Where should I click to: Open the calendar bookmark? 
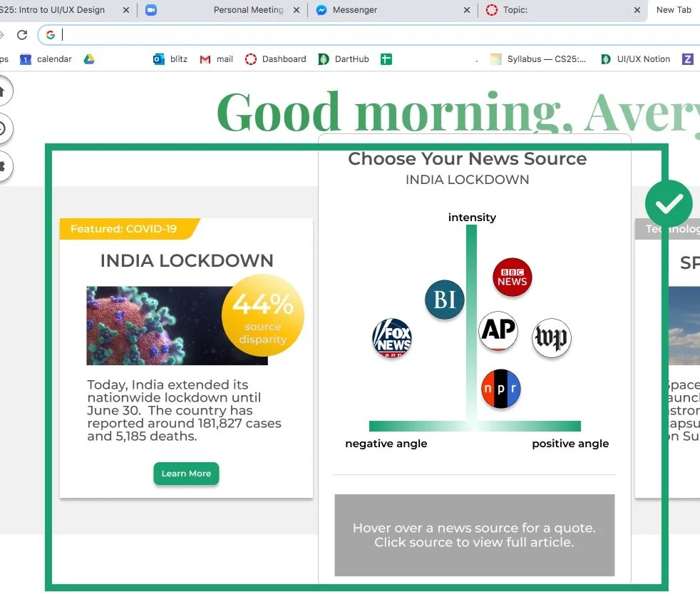pos(46,59)
